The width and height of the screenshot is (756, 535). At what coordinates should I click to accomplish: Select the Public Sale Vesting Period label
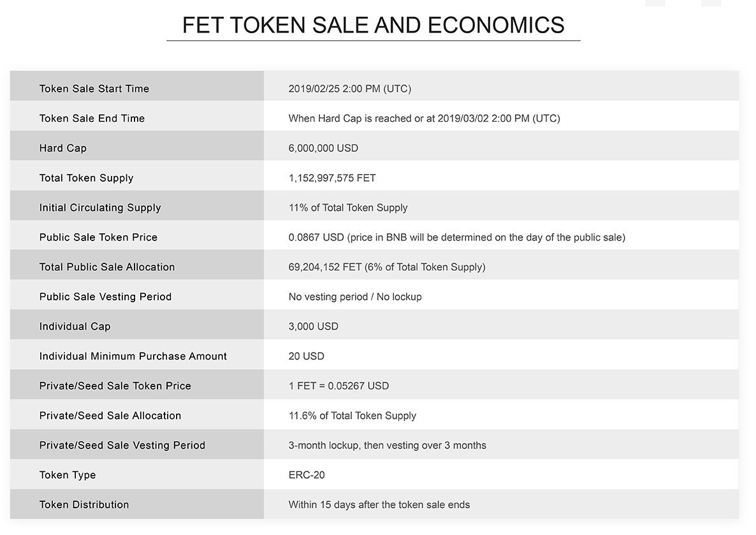coord(105,297)
